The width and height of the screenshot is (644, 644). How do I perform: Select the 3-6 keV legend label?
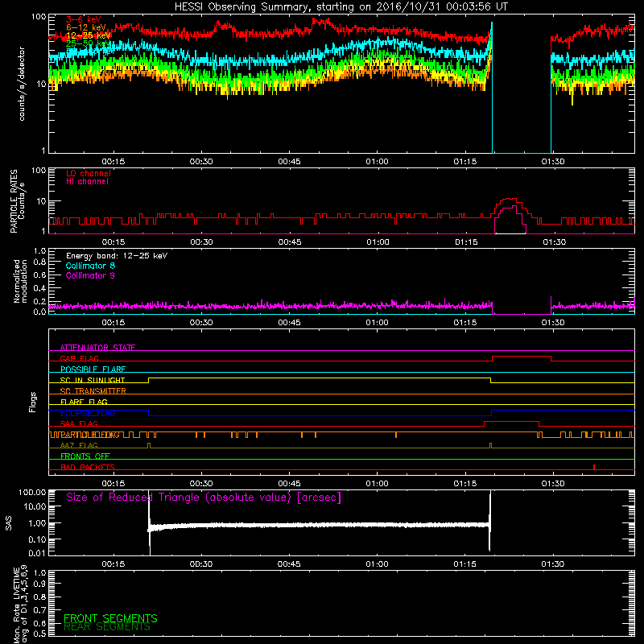(x=84, y=19)
